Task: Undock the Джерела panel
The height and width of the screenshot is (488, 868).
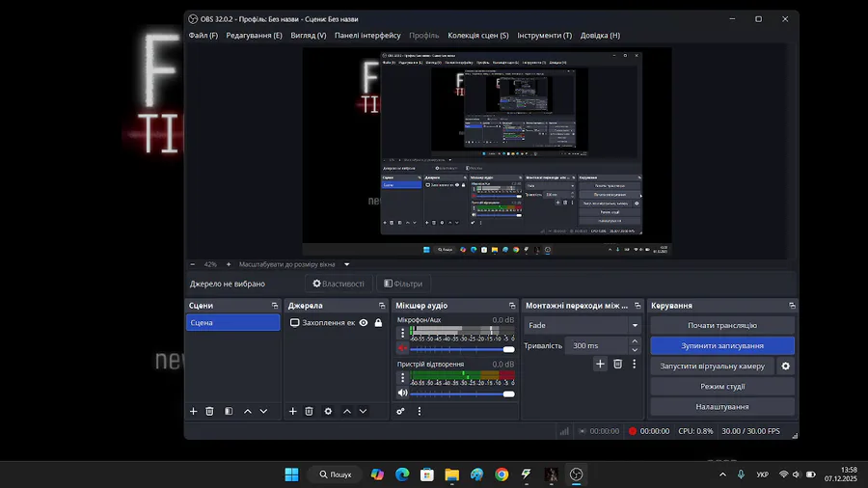Action: click(x=382, y=306)
